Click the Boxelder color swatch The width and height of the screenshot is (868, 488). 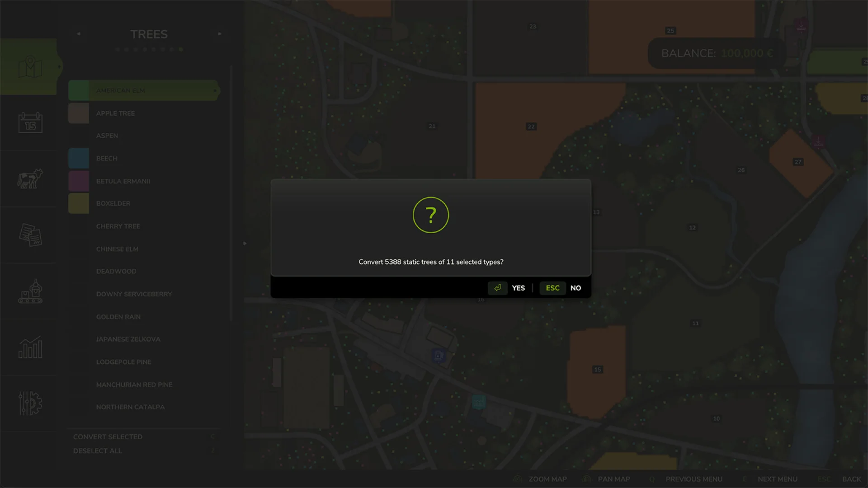point(78,203)
